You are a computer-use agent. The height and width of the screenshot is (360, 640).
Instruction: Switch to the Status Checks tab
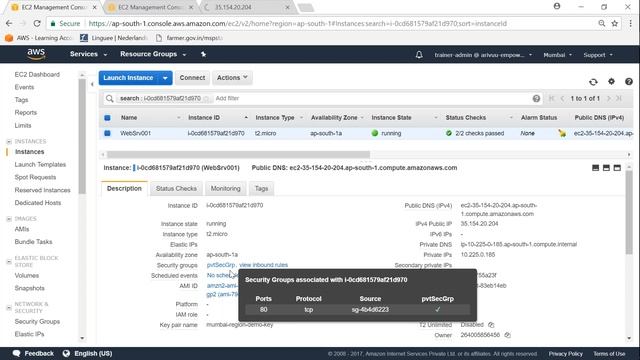tap(176, 189)
